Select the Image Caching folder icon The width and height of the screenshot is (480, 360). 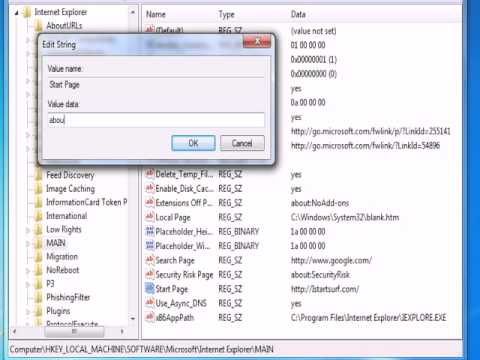coord(39,189)
